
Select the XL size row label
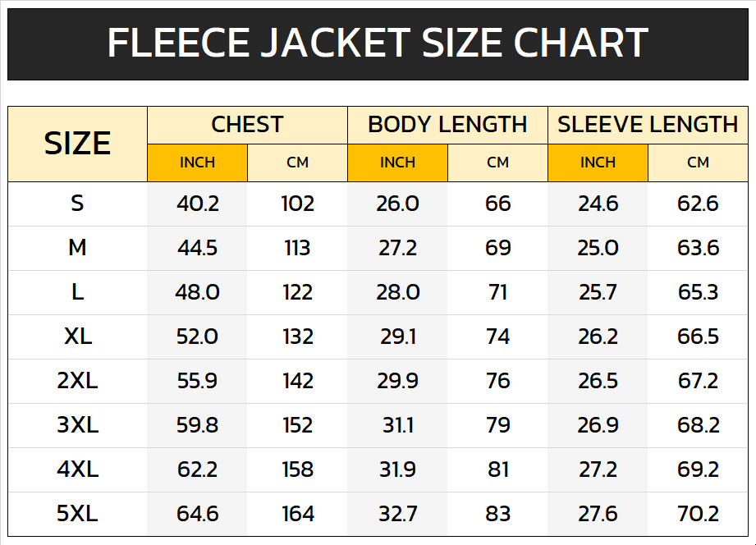point(77,337)
